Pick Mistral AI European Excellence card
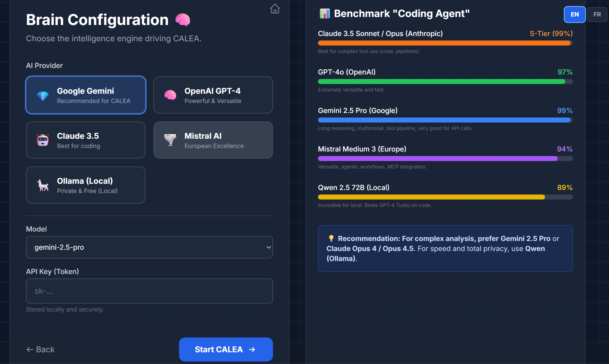609x364 pixels. 213,140
